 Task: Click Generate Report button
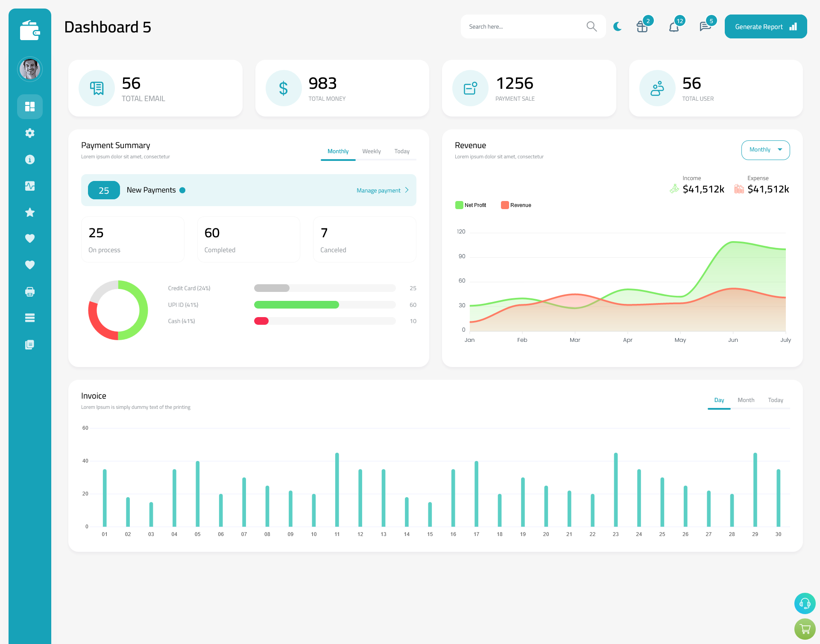764,26
